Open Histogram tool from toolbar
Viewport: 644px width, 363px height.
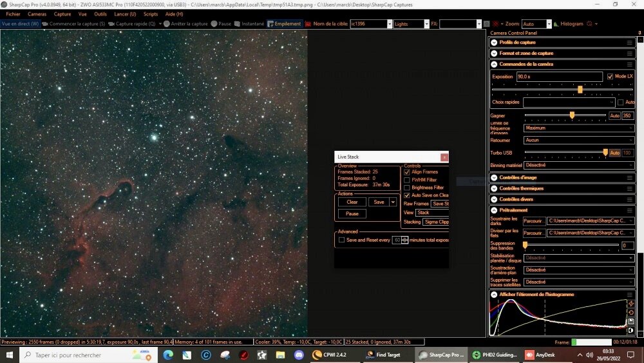[569, 24]
